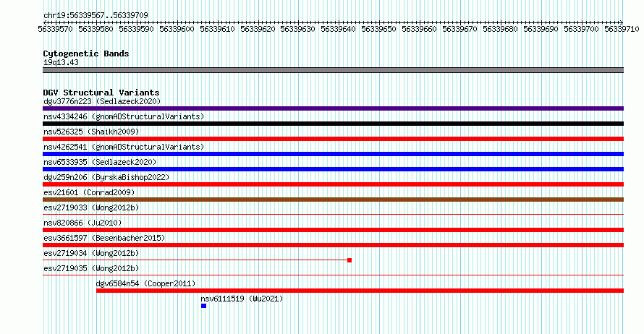The image size is (644, 334).
Task: Select the red dgv6584n54 variant bar
Action: coord(360,291)
